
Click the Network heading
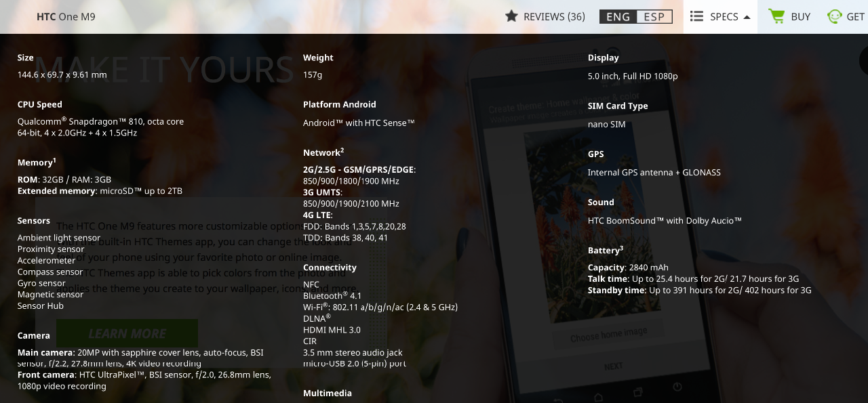coord(323,152)
